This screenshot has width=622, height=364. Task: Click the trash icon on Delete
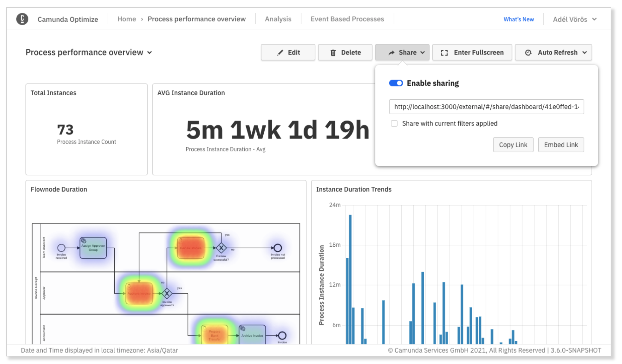pos(333,53)
